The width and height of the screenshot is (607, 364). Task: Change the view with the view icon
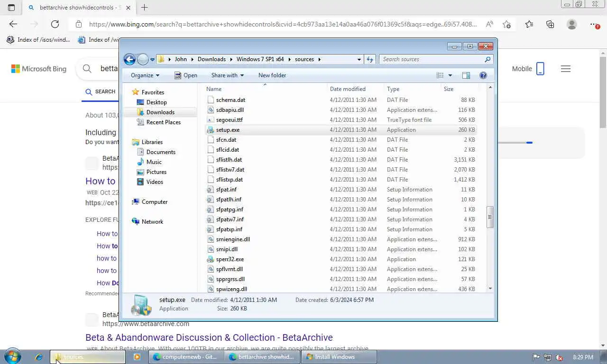click(440, 75)
